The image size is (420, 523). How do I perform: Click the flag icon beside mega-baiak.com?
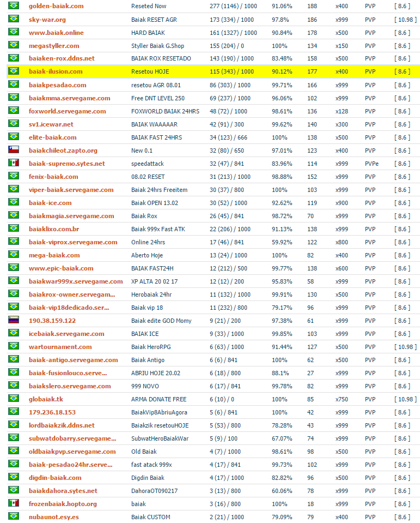14,255
